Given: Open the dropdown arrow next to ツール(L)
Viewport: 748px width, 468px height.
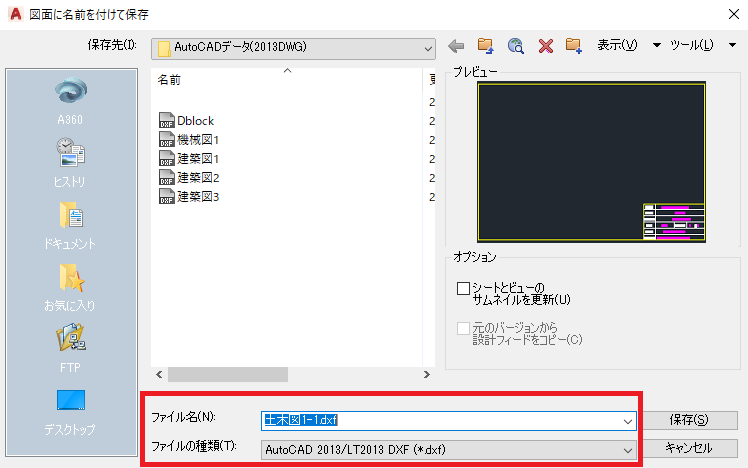Looking at the screenshot, I should [x=733, y=45].
